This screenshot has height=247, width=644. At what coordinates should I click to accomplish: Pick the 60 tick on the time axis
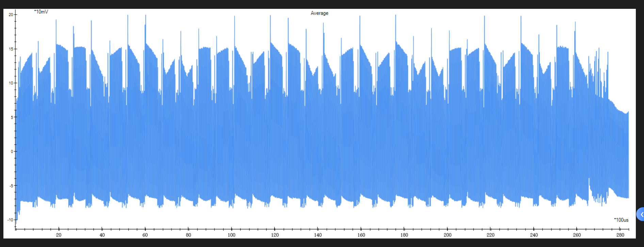click(x=145, y=235)
